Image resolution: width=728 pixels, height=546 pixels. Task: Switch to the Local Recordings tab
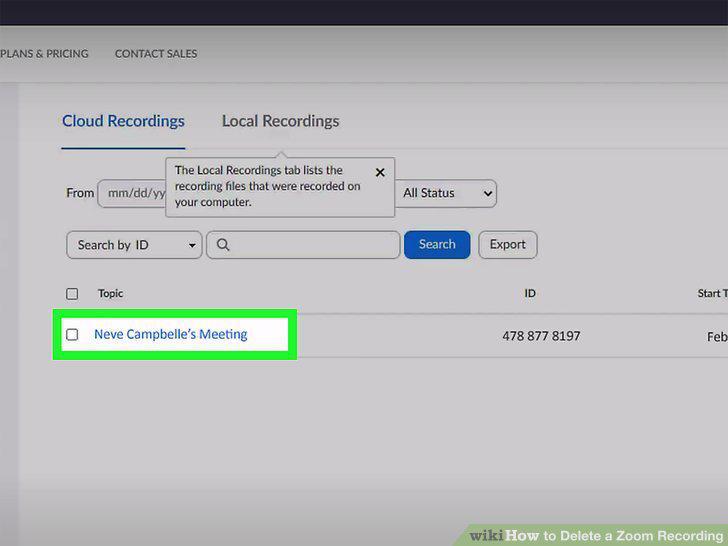[280, 121]
